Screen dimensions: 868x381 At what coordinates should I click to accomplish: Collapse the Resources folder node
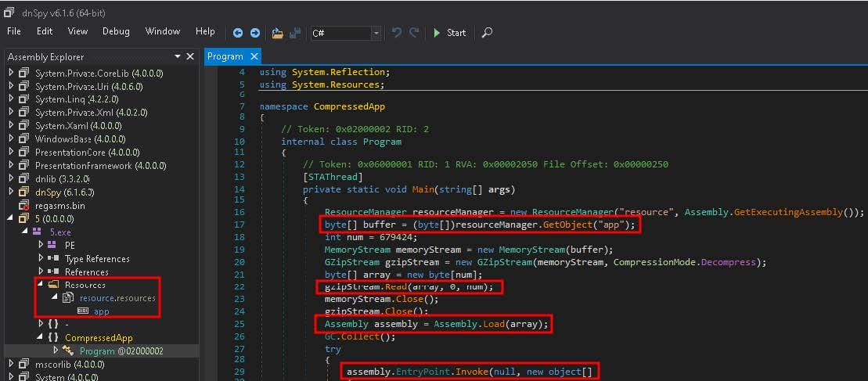click(41, 284)
